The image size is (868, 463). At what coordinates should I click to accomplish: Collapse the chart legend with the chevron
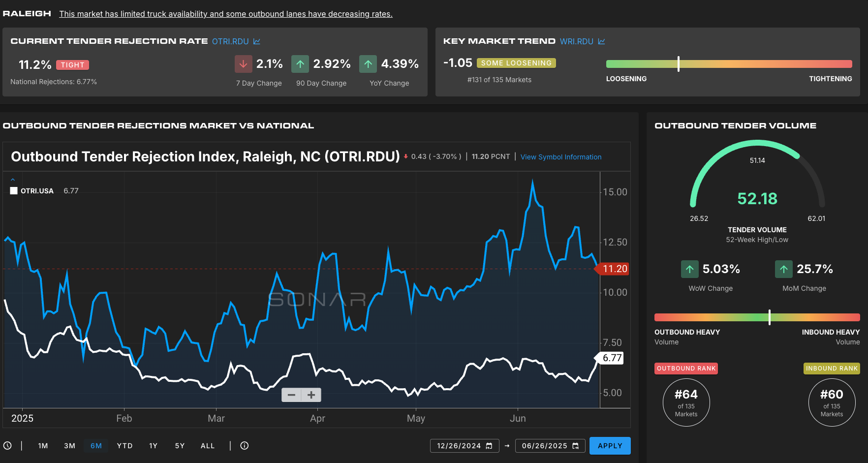pos(13,180)
